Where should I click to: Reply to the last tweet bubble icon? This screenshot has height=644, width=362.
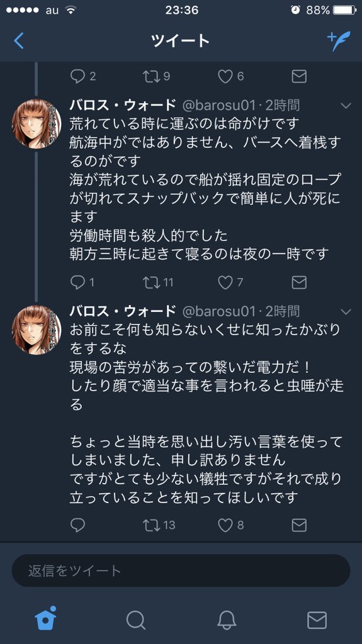click(x=77, y=525)
